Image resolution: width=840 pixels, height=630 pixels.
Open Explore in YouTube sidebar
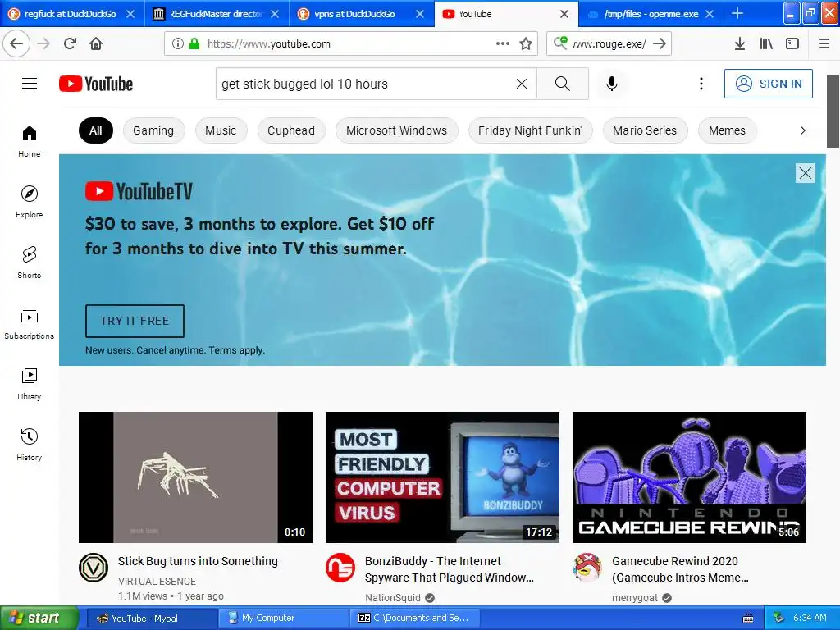(x=30, y=202)
